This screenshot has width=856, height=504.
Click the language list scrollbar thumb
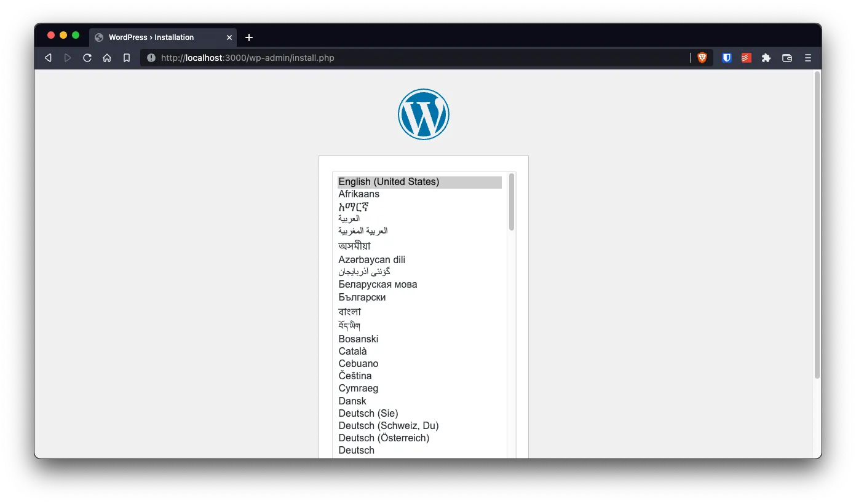pos(512,202)
